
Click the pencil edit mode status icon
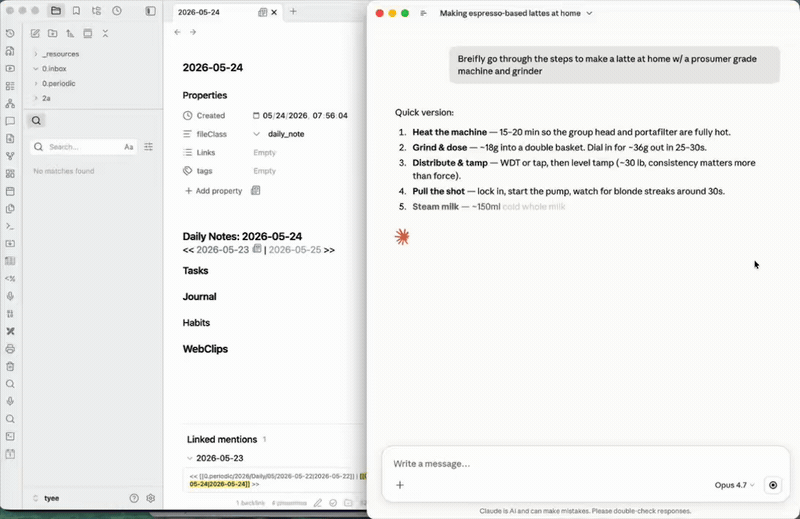pos(318,503)
